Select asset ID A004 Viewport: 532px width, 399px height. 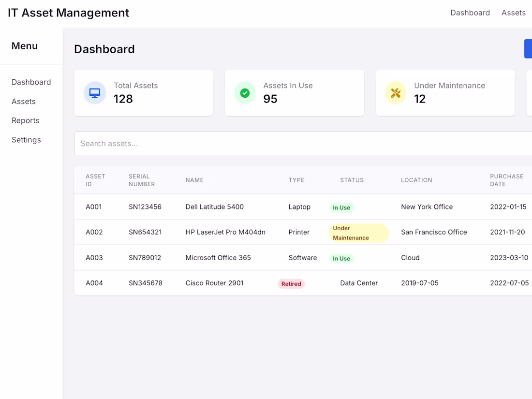(94, 283)
